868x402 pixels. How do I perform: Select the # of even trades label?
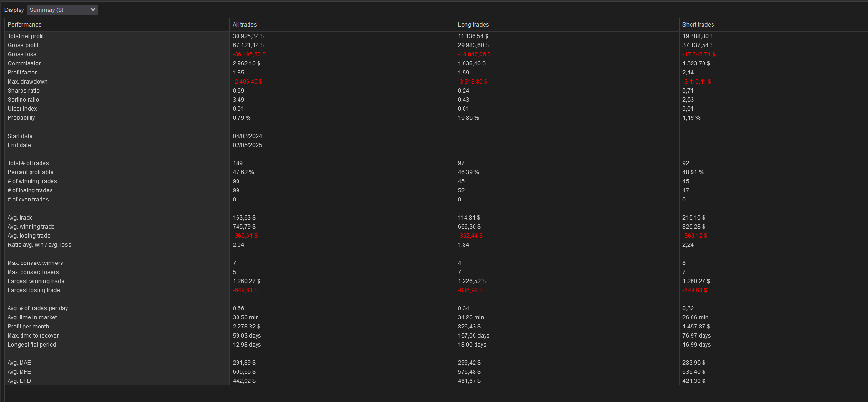[28, 200]
